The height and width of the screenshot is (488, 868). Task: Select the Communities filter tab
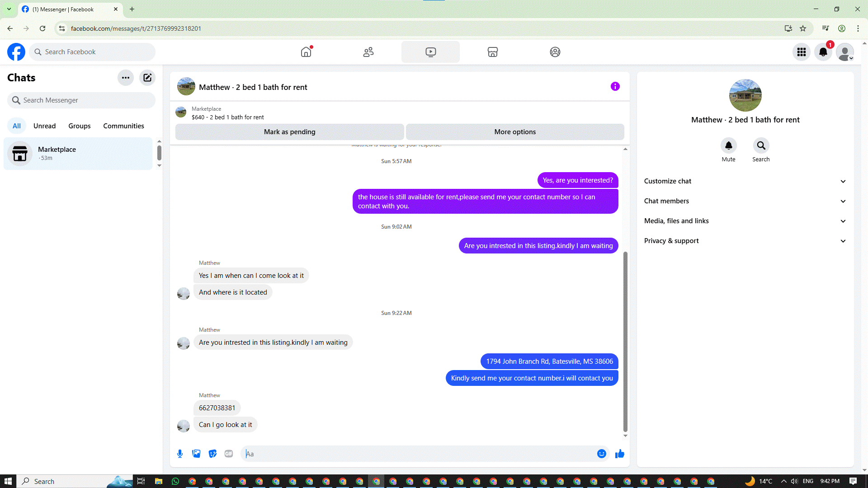(123, 126)
